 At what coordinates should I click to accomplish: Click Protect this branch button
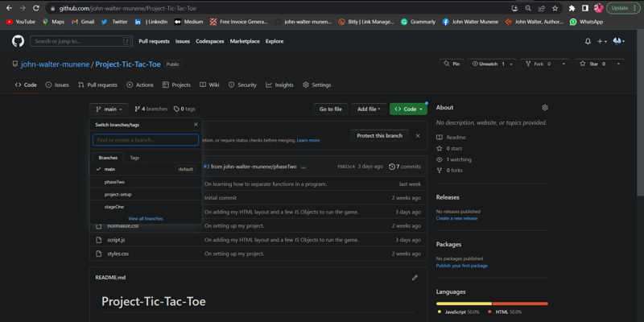point(379,136)
